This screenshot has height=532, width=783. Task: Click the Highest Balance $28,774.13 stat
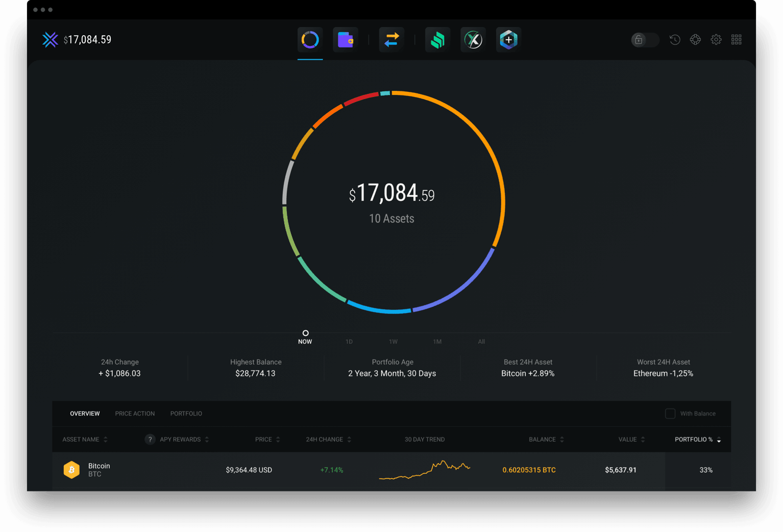click(255, 368)
